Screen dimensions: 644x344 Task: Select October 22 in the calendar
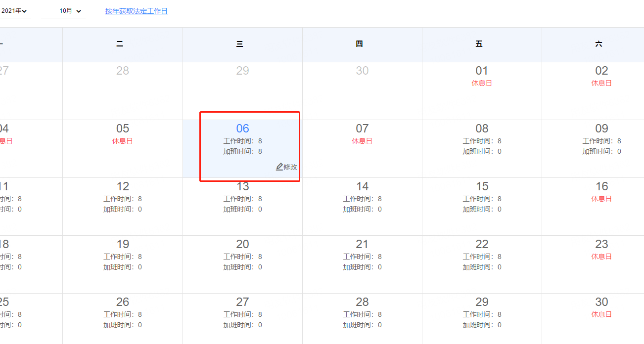pyautogui.click(x=482, y=264)
